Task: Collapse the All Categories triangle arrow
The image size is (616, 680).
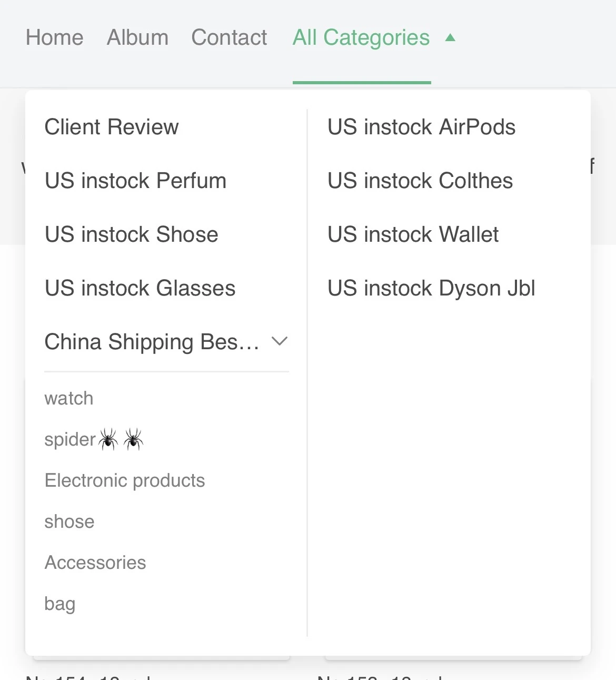Action: pyautogui.click(x=450, y=37)
